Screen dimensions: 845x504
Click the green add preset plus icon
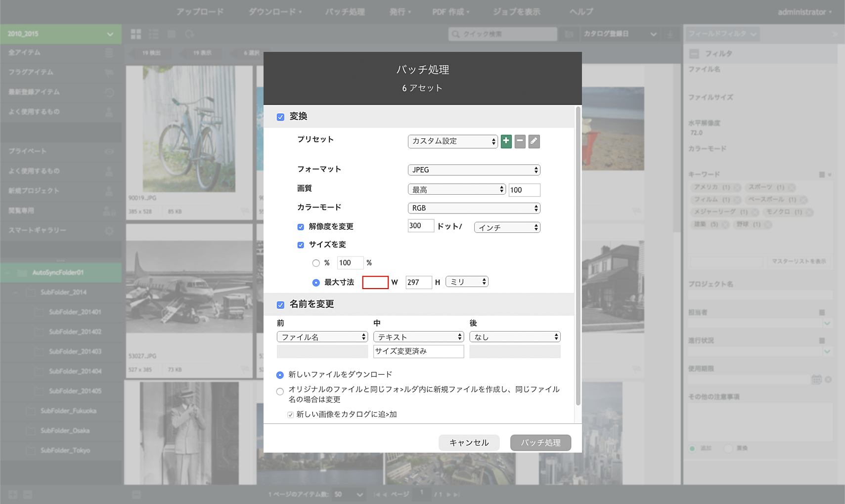(506, 141)
